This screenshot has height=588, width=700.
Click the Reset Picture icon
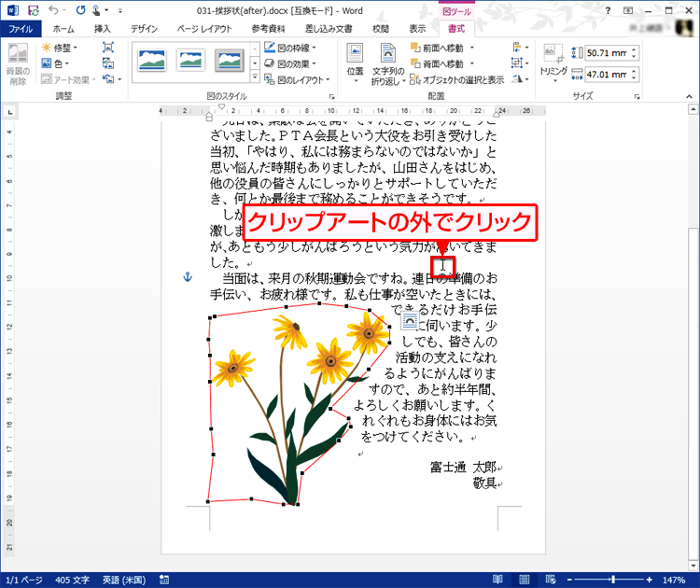pyautogui.click(x=108, y=79)
